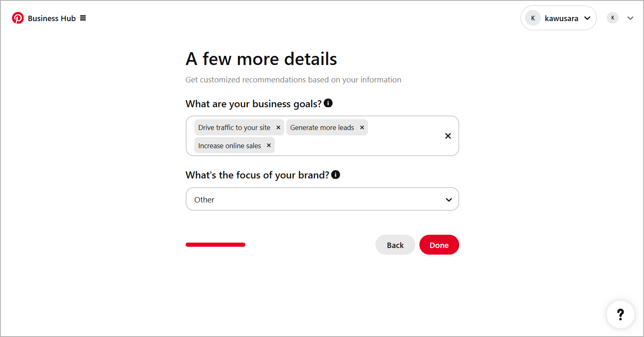This screenshot has width=644, height=337.
Task: Click the Pinterest logo
Action: pyautogui.click(x=18, y=18)
